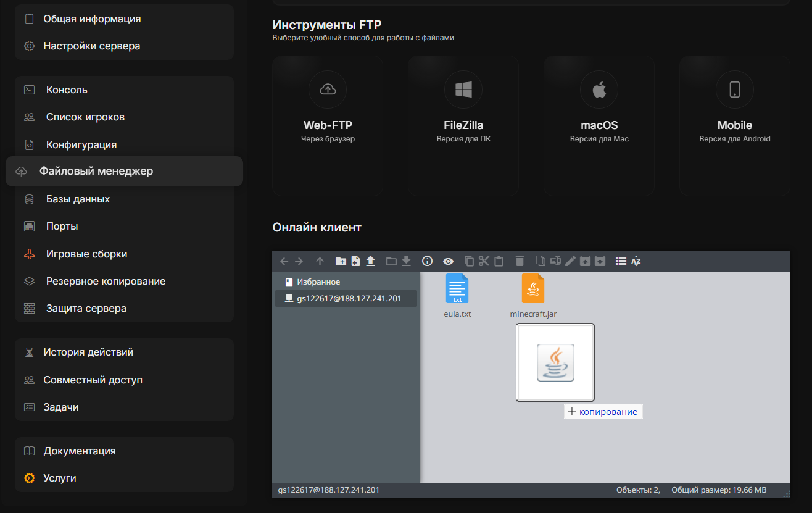Open the Избранное folder in the tree
Viewport: 812px width, 513px height.
coord(346,282)
